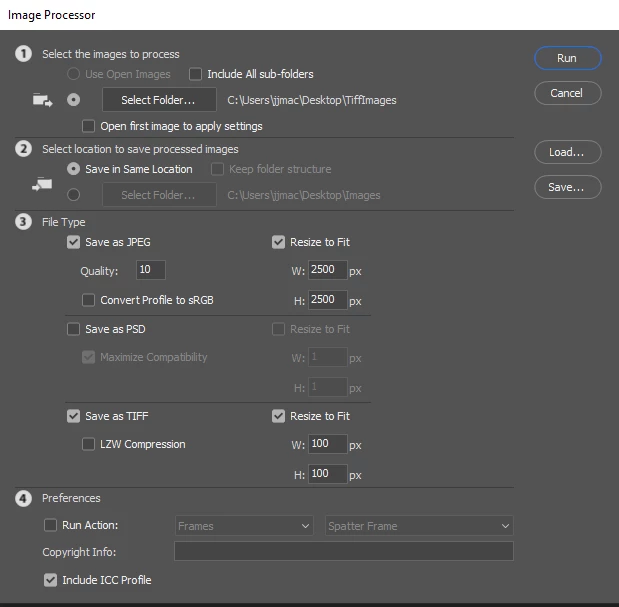This screenshot has width=619, height=607.
Task: Uncheck Save as TIFF
Action: (73, 416)
